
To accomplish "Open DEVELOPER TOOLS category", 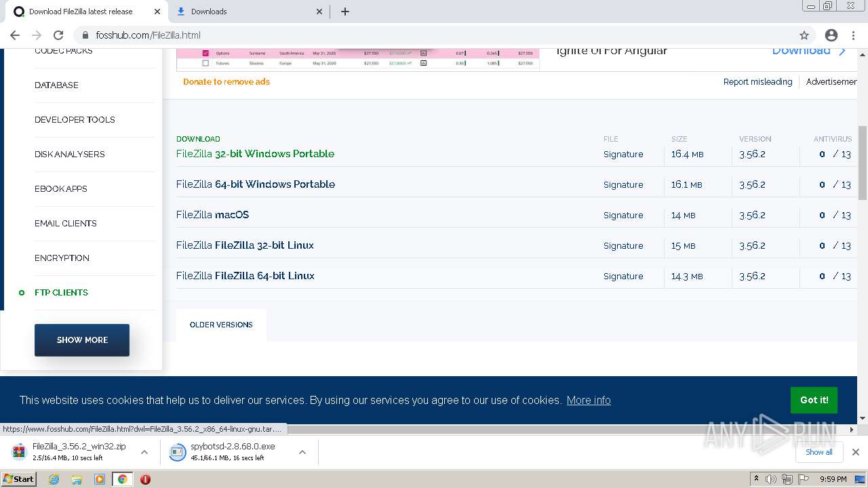I will (75, 120).
